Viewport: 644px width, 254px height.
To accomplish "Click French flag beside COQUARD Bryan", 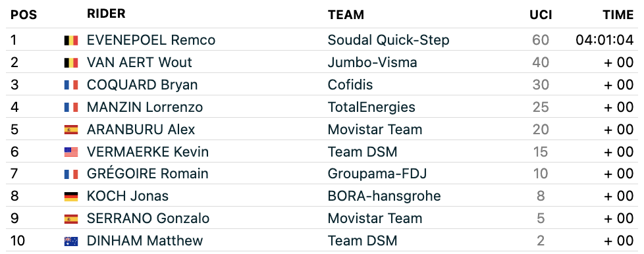I will [71, 85].
